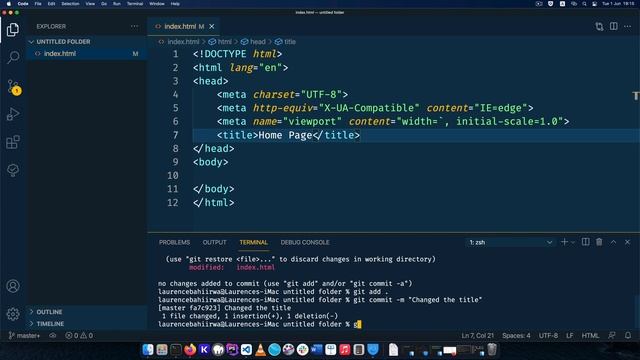The image size is (640, 360).
Task: Click 'modified: index.html' text in terminal
Action: pos(232,267)
